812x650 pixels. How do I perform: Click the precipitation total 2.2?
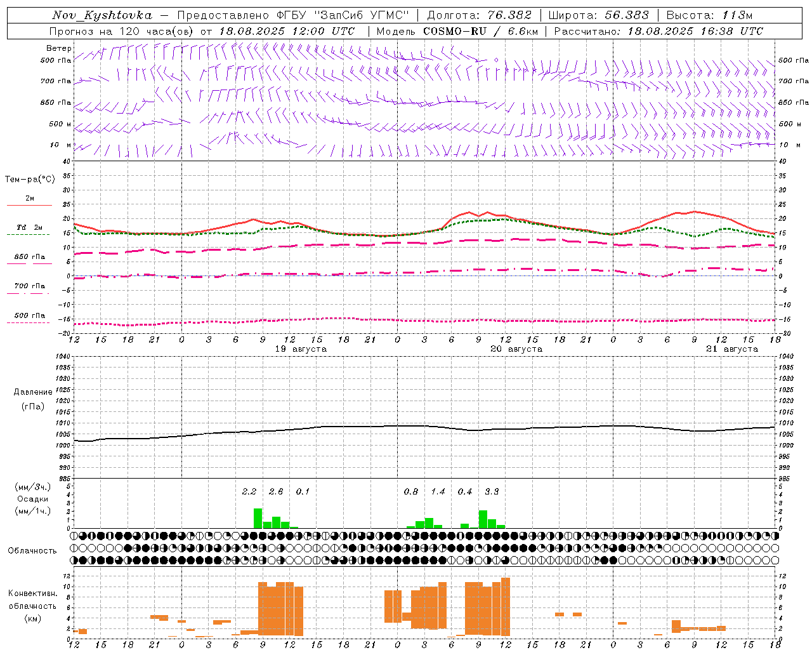coord(249,491)
